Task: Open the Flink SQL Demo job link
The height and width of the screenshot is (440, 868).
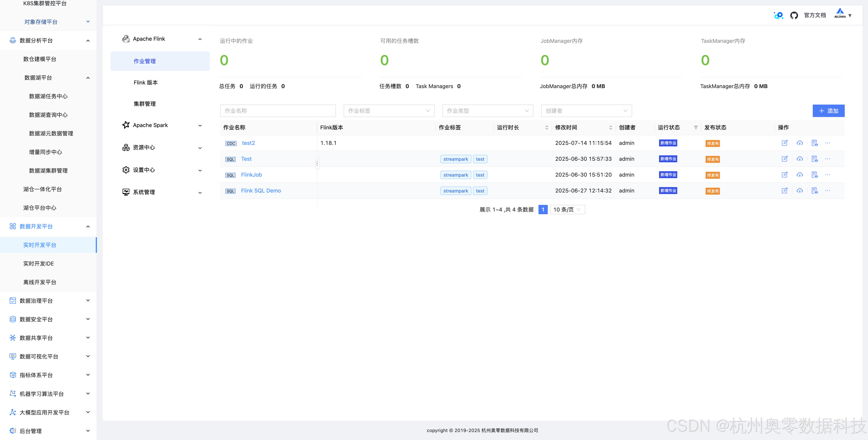Action: (261, 191)
